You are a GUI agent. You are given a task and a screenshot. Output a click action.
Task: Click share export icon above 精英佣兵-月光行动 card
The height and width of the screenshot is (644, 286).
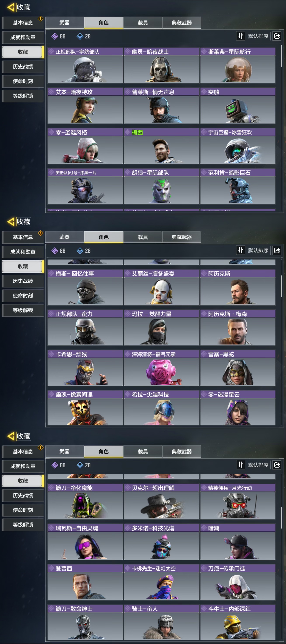[277, 465]
